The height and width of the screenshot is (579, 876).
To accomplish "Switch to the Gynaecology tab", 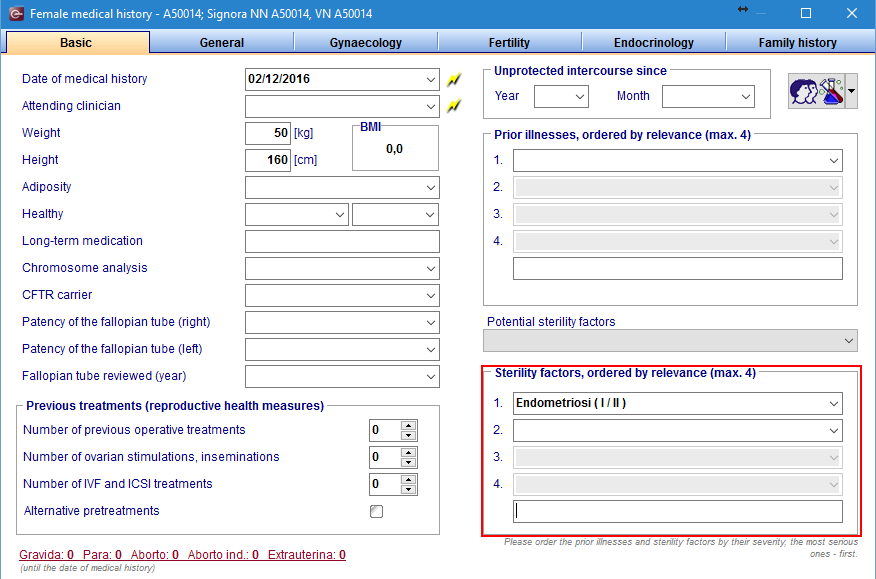I will (365, 42).
